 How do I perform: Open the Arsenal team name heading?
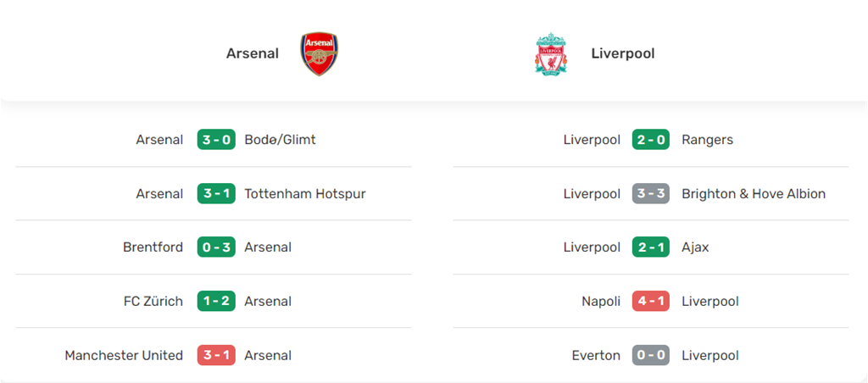click(252, 53)
